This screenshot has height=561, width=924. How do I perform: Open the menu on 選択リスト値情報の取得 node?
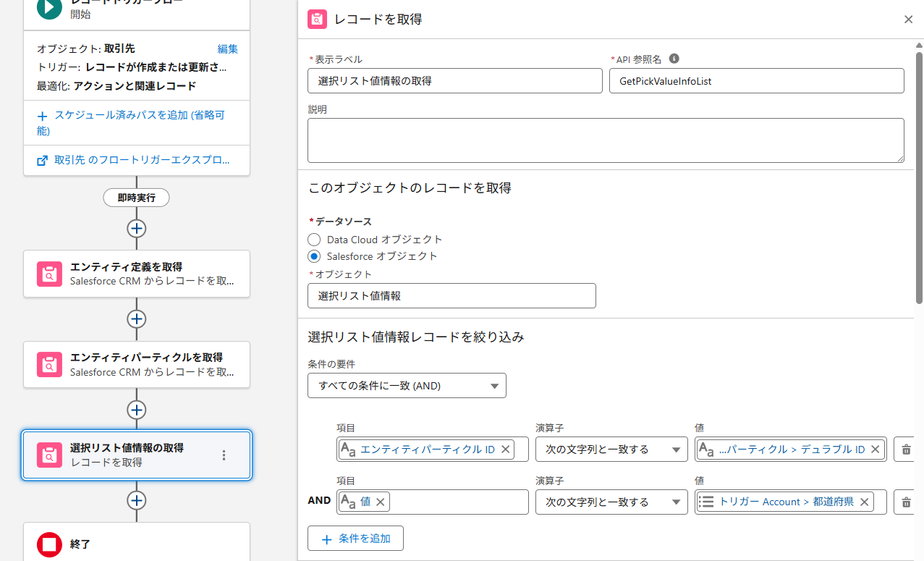point(224,455)
